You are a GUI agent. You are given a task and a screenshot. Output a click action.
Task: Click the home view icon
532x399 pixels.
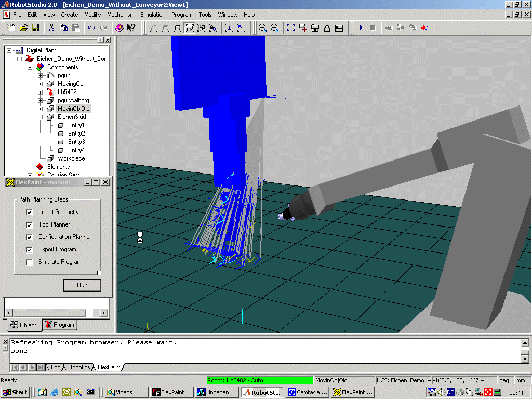(327, 28)
